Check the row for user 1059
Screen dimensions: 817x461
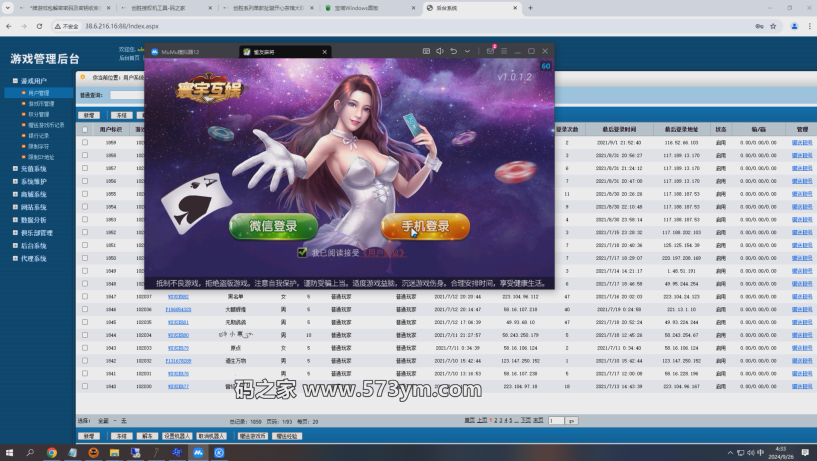(85, 142)
